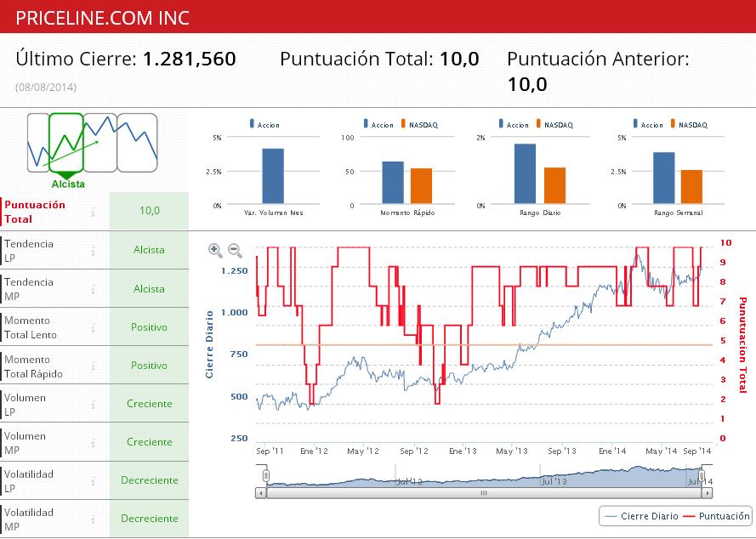
Task: Toggle the Puntuación series in the legend
Action: point(717,516)
